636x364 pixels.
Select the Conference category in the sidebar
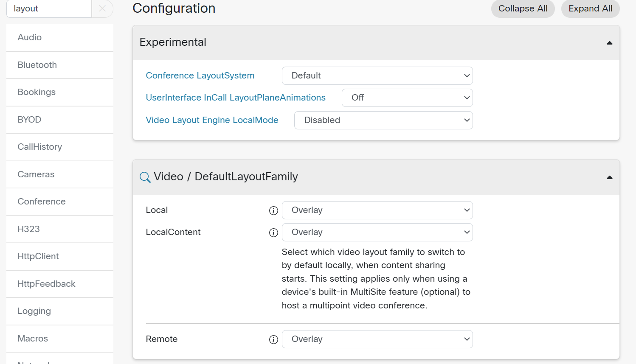point(41,202)
